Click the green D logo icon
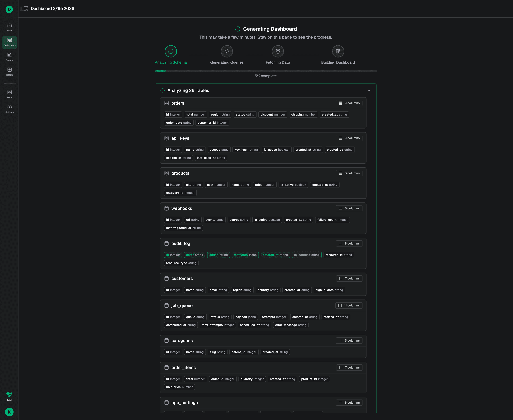The image size is (513, 420). (9, 9)
